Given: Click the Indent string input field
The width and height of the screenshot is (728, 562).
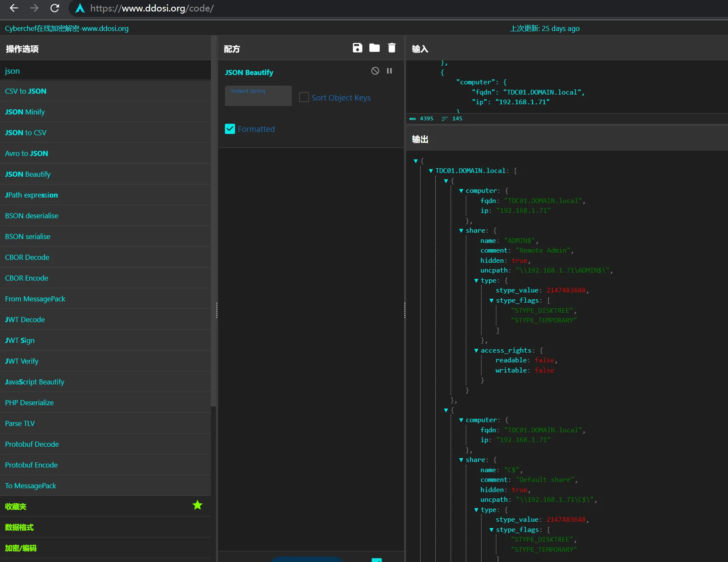Looking at the screenshot, I should click(258, 96).
